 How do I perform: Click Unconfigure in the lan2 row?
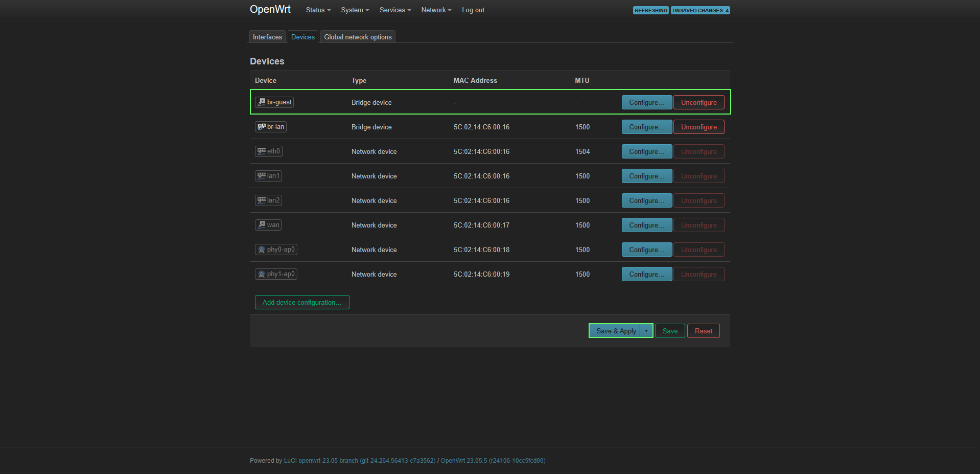(699, 200)
